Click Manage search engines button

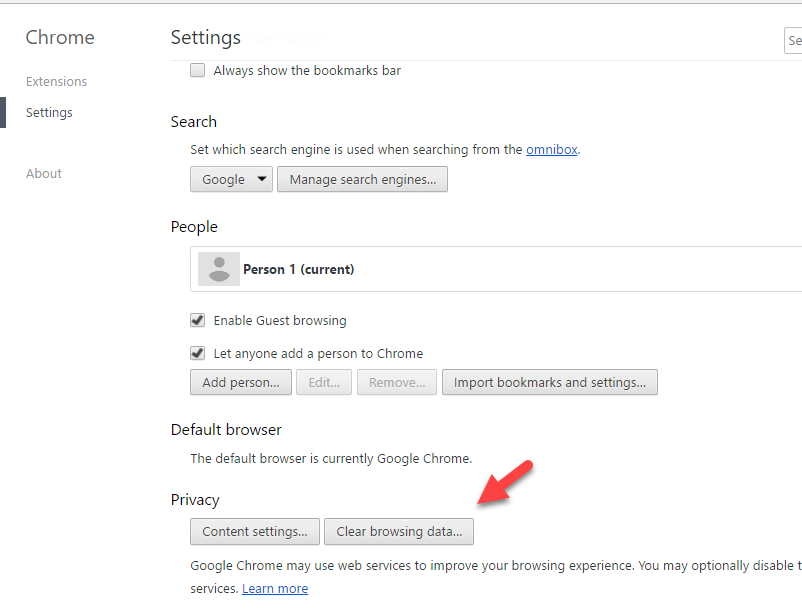[x=363, y=179]
